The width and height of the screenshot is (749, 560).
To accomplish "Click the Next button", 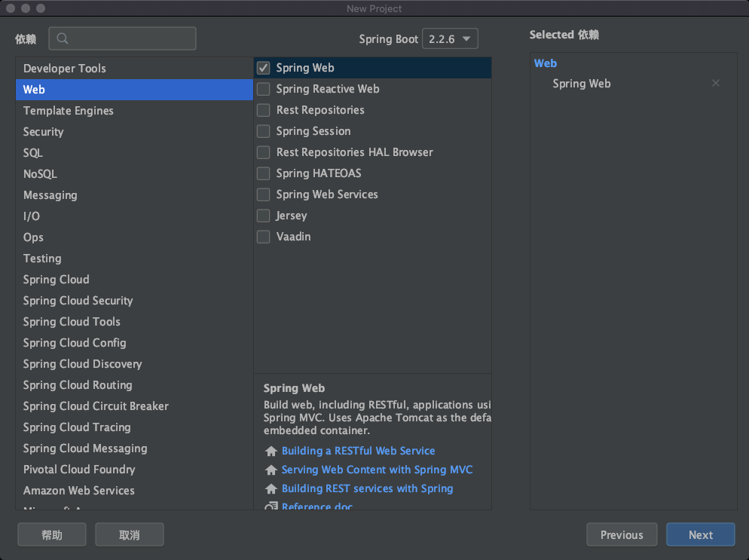I will (x=700, y=535).
